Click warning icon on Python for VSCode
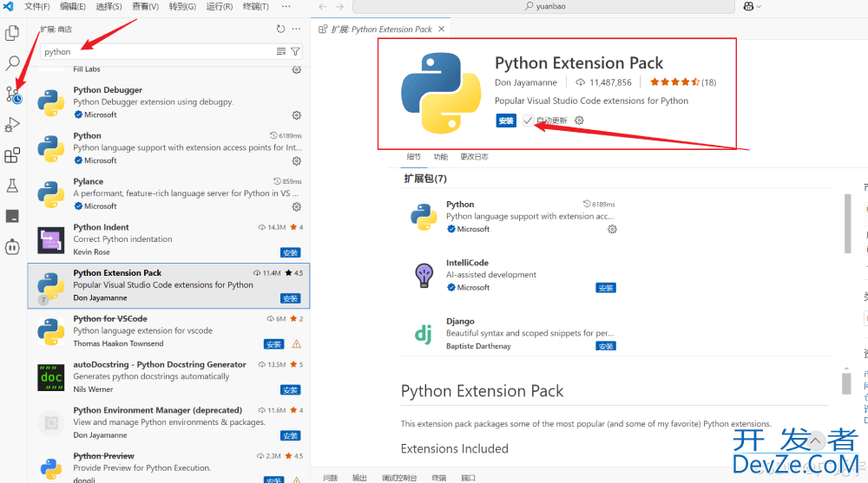This screenshot has height=483, width=868. pyautogui.click(x=297, y=344)
